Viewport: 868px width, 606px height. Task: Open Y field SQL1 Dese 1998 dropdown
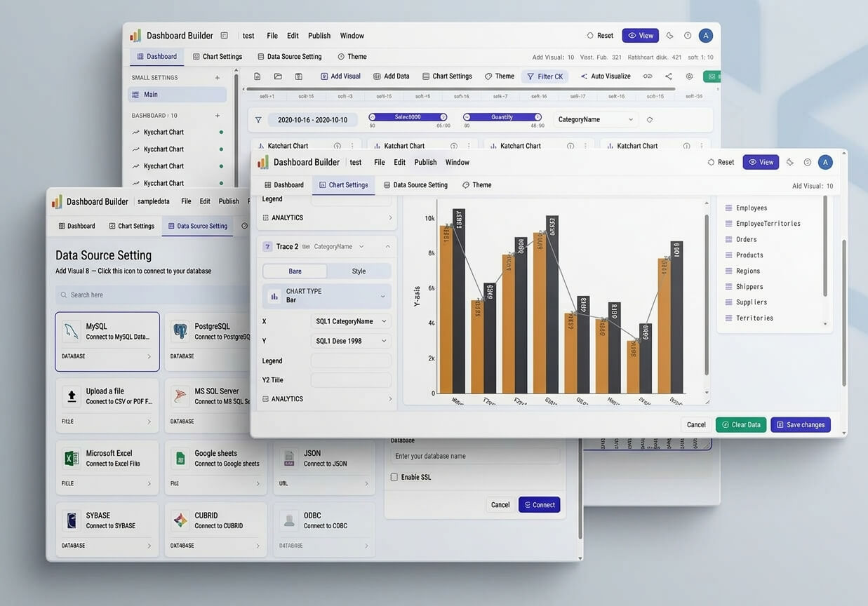pyautogui.click(x=351, y=341)
